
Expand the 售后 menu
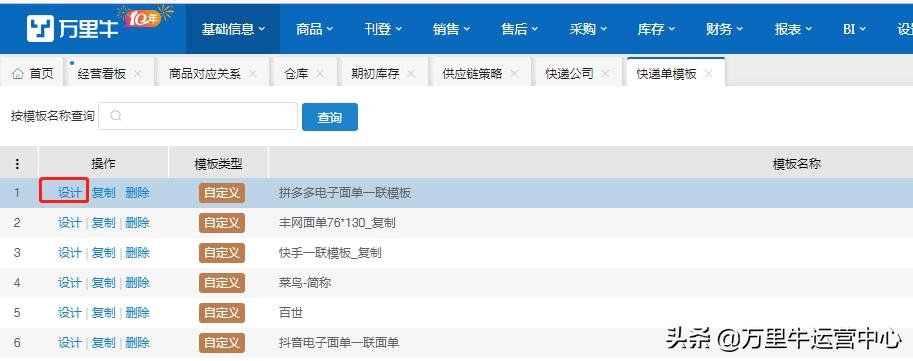[519, 29]
